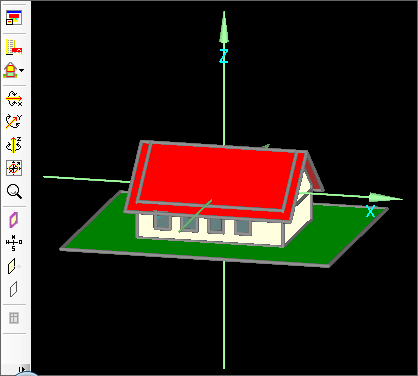Screen dimensions: 418x376
Task: Click the greyed-out window grid icon
Action: click(x=14, y=318)
